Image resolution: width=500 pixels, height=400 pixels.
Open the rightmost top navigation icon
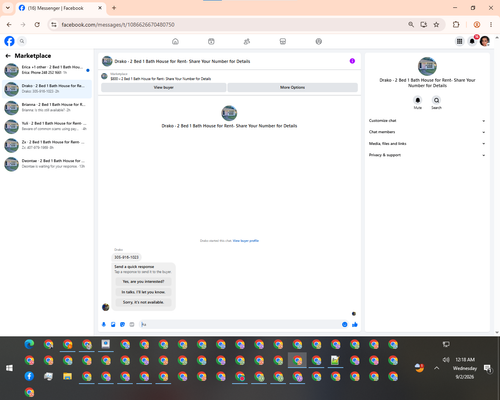[x=319, y=41]
